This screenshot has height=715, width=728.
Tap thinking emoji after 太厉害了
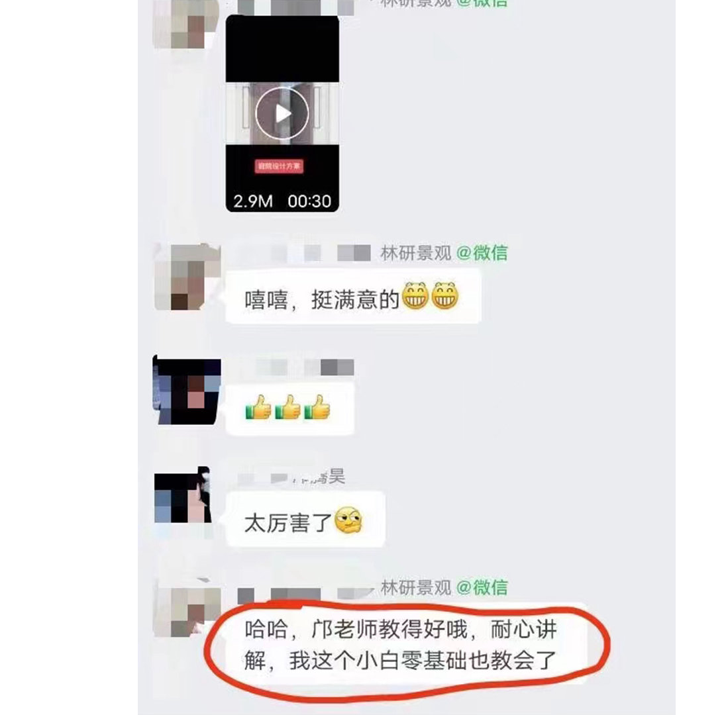[348, 520]
